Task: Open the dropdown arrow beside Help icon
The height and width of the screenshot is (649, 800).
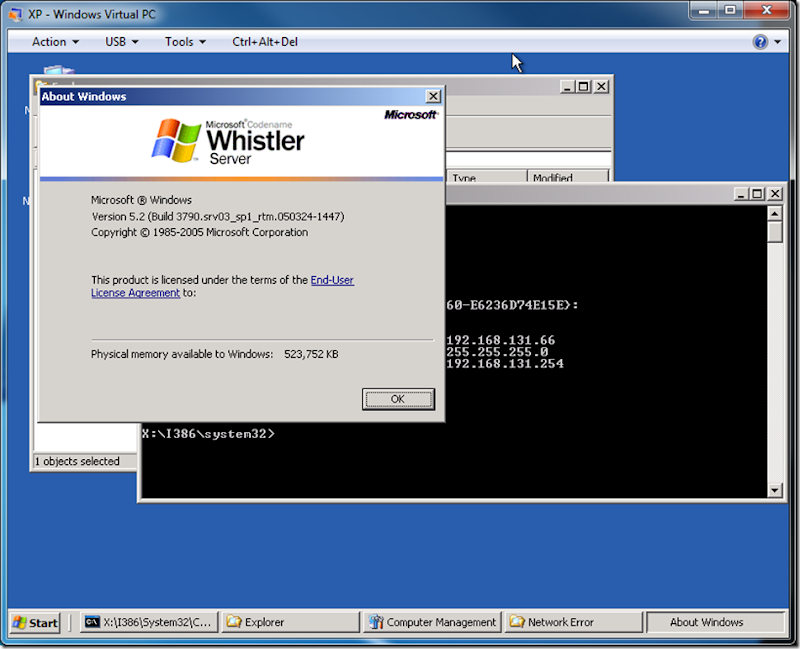Action: pyautogui.click(x=778, y=42)
